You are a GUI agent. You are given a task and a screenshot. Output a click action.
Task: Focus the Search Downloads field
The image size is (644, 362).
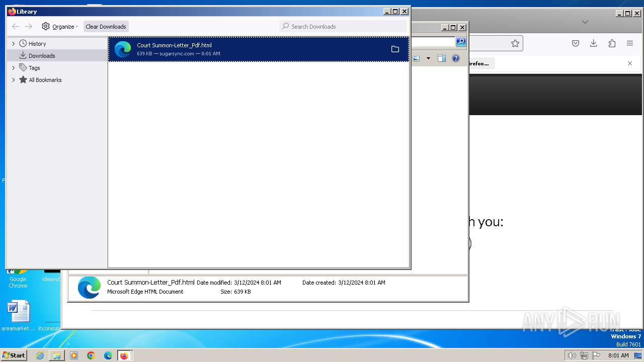click(343, 27)
